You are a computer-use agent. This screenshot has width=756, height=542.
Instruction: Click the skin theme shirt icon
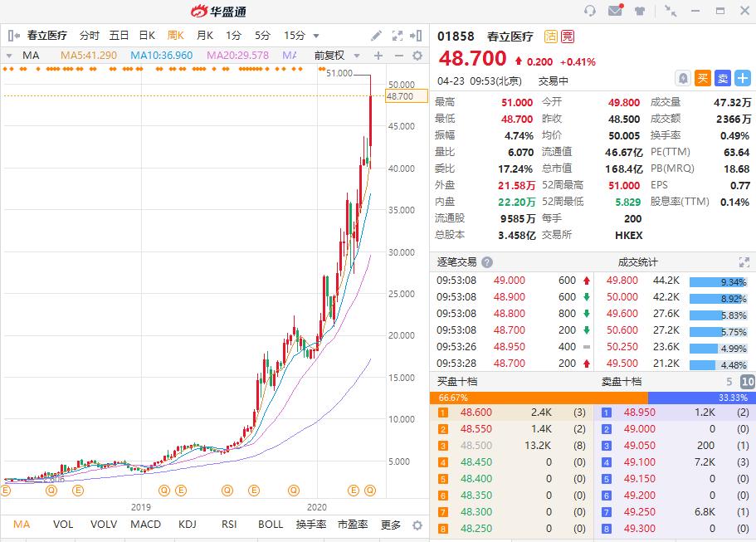640,11
